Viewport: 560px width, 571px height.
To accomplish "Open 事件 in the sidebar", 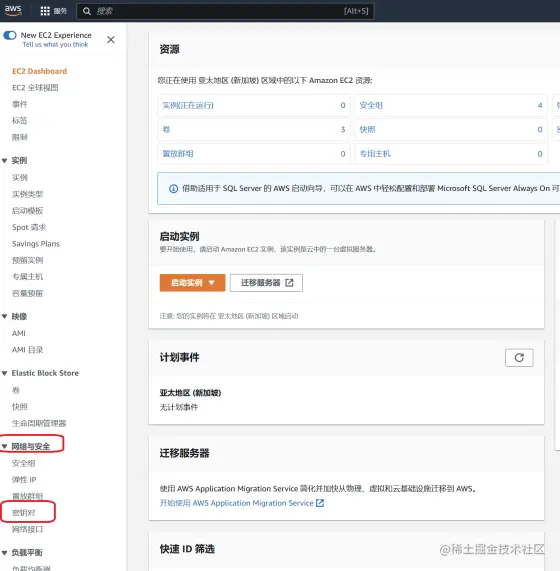I will [x=20, y=104].
